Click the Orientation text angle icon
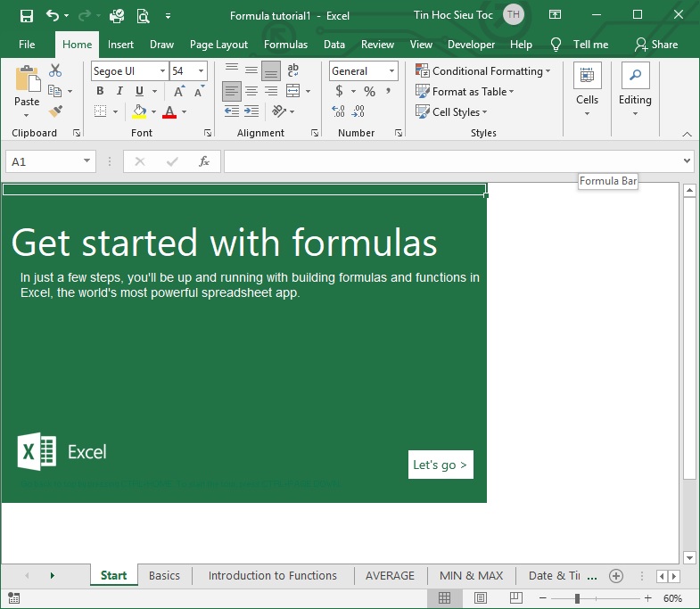Screen dimensions: 700x609 click(279, 111)
